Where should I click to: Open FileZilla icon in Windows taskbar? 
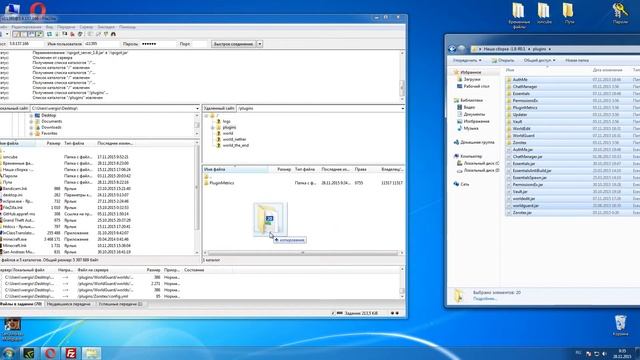point(71,353)
